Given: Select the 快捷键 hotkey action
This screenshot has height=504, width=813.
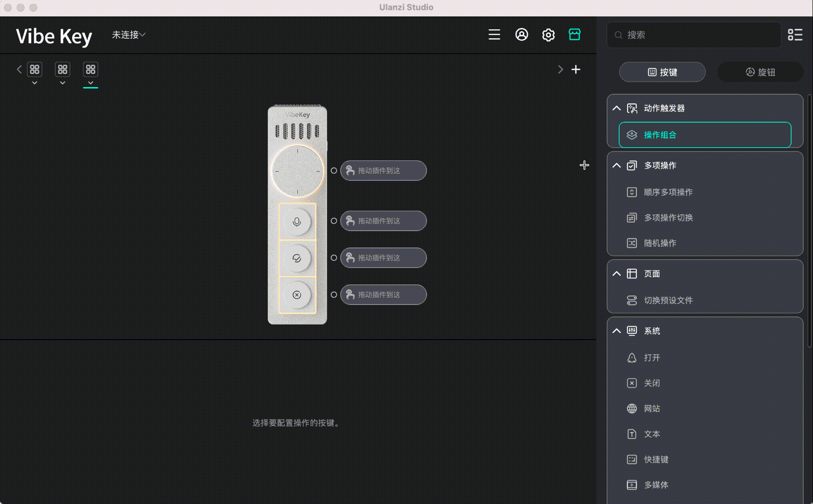Looking at the screenshot, I should [705, 460].
